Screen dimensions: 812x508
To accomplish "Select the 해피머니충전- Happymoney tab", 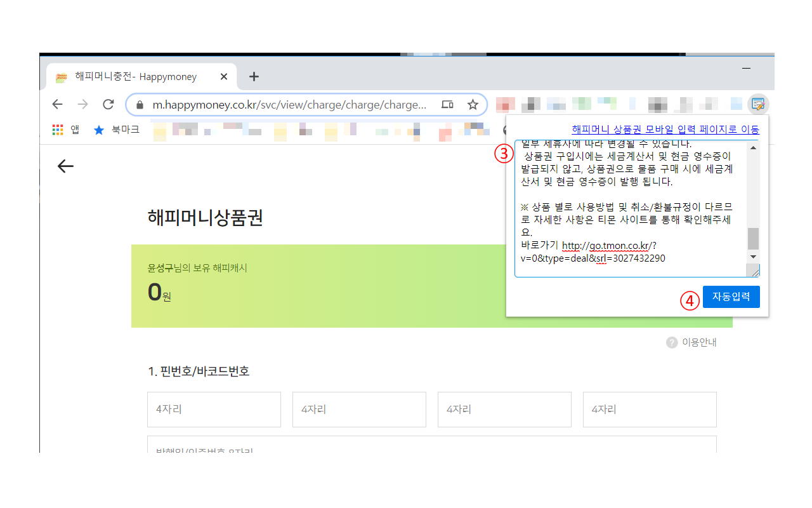I will coord(141,77).
